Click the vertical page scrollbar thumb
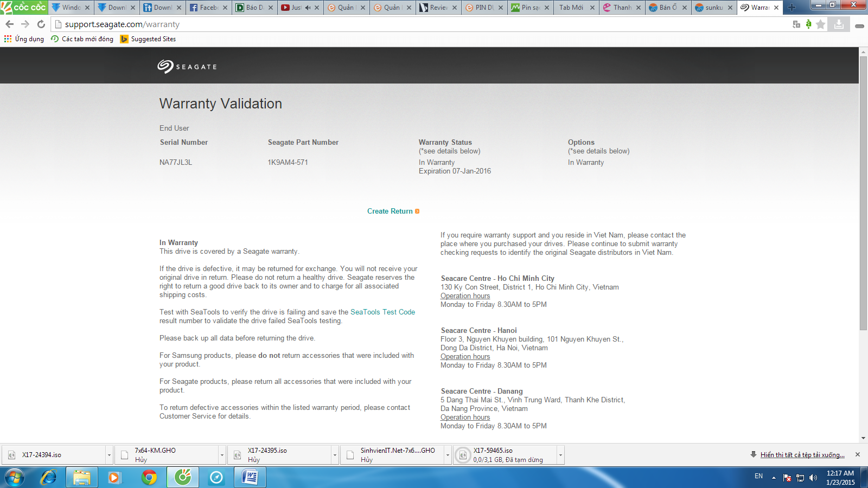This screenshot has height=488, width=868. 863,192
